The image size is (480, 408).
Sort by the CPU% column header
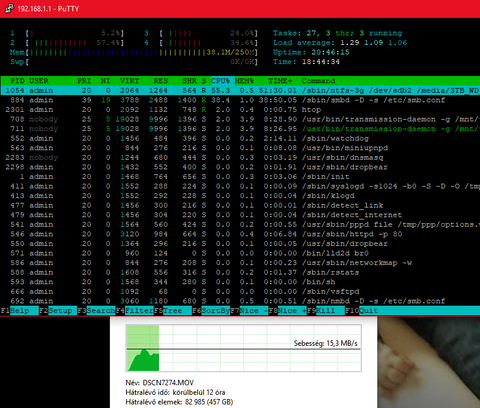pos(221,81)
